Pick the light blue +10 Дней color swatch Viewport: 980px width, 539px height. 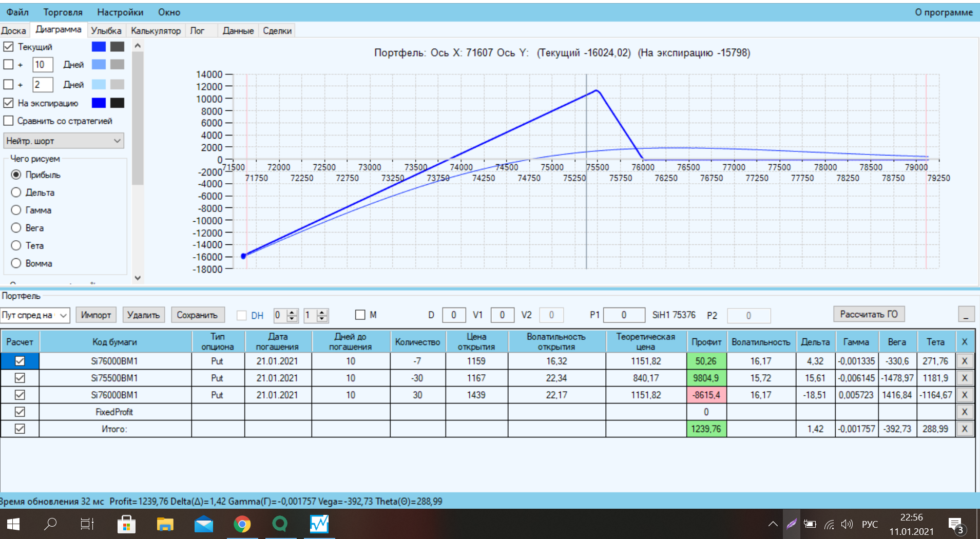click(x=99, y=65)
